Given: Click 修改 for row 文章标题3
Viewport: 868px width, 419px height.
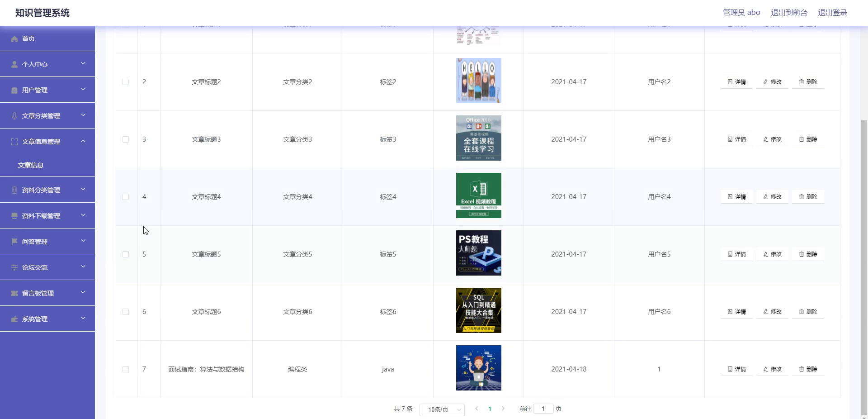Looking at the screenshot, I should click(772, 139).
